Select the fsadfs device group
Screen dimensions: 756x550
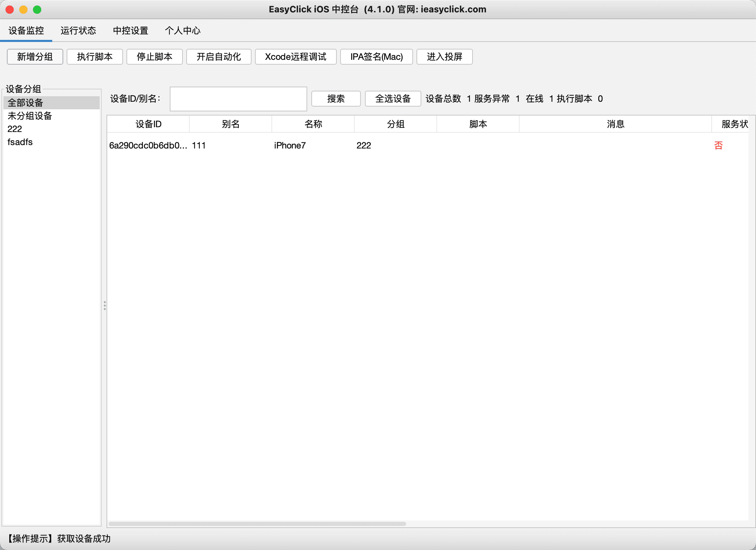pyautogui.click(x=20, y=142)
